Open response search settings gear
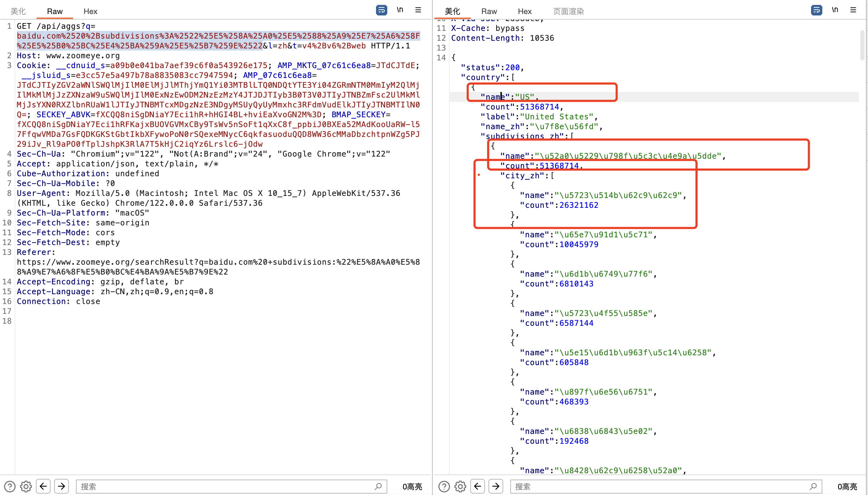The image size is (868, 495). (460, 486)
